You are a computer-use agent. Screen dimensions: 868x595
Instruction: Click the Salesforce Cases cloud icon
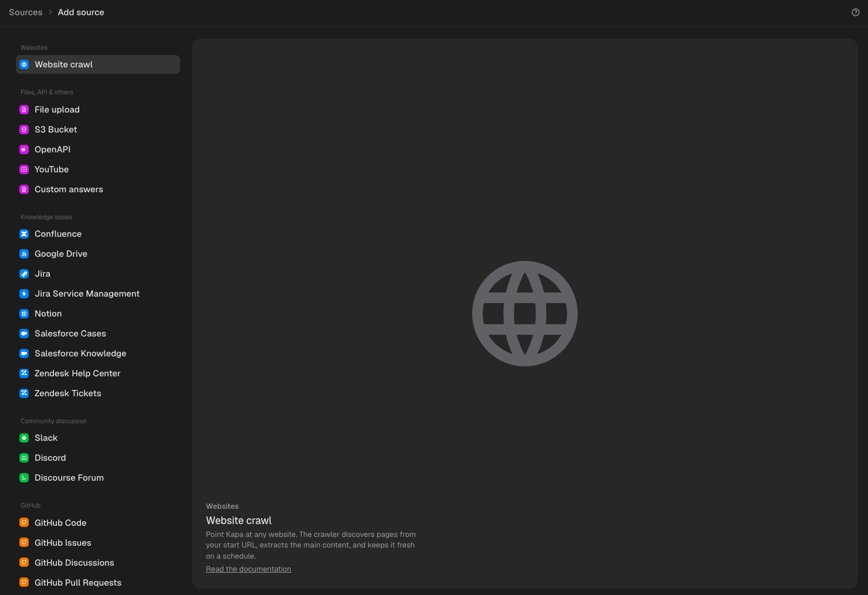point(24,334)
